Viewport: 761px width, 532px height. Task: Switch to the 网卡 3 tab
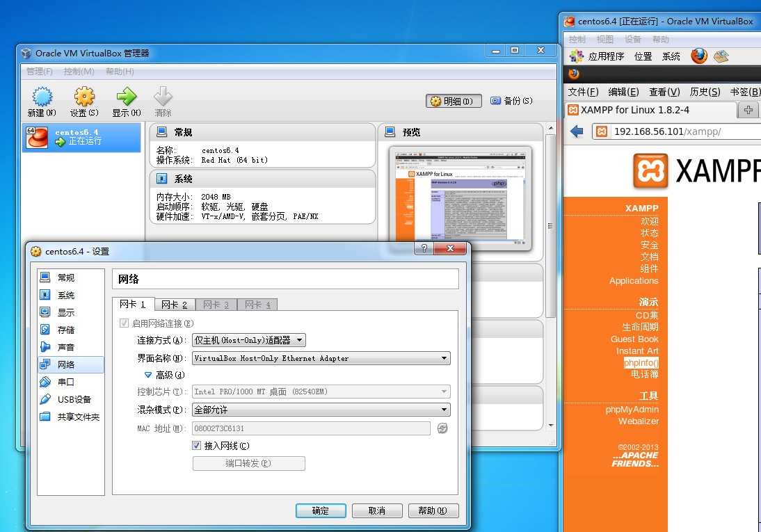216,305
